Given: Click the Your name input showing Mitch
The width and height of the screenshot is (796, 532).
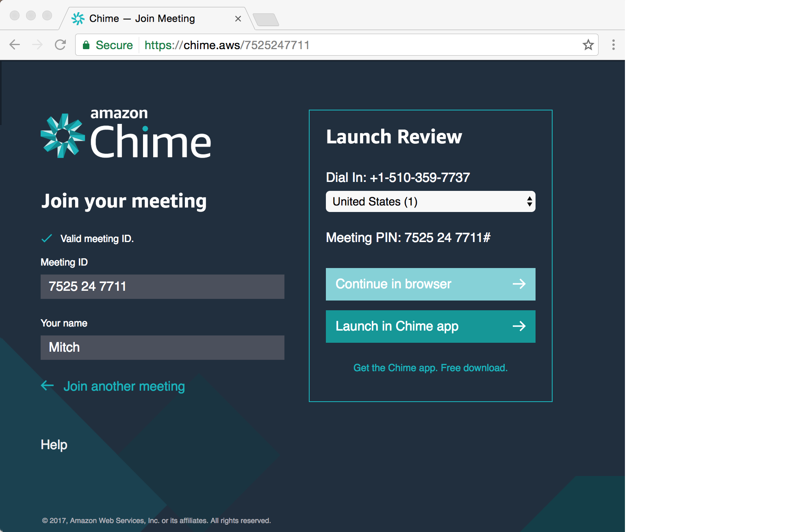Looking at the screenshot, I should [x=162, y=348].
